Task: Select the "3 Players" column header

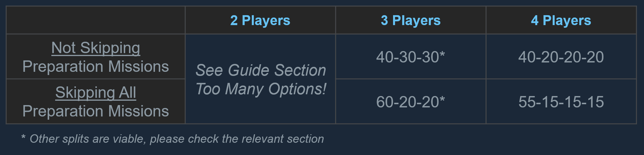Action: click(x=411, y=20)
